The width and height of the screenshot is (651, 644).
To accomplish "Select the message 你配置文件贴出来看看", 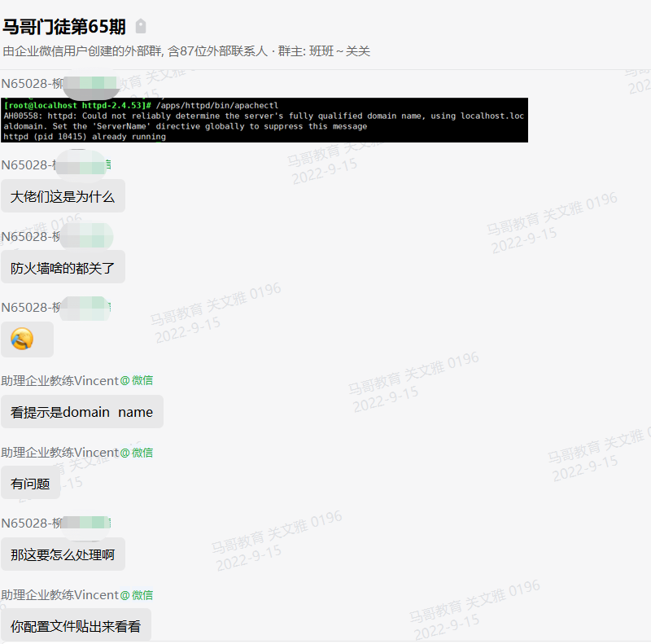I will coord(76,626).
